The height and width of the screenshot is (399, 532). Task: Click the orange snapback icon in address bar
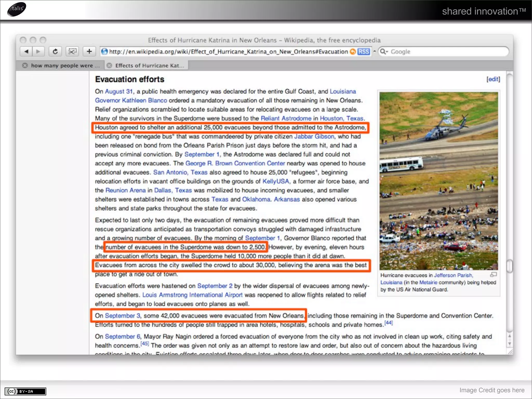[x=353, y=52]
